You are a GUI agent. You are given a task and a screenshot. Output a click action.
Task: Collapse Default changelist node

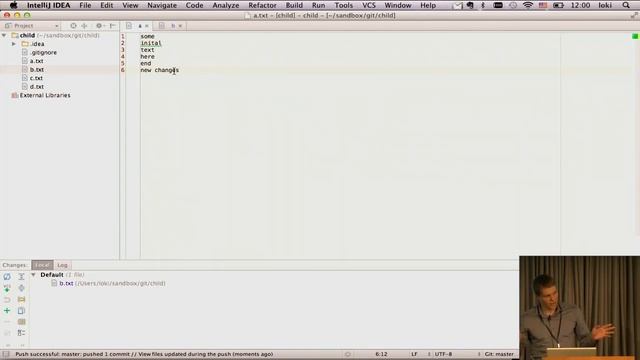point(33,275)
